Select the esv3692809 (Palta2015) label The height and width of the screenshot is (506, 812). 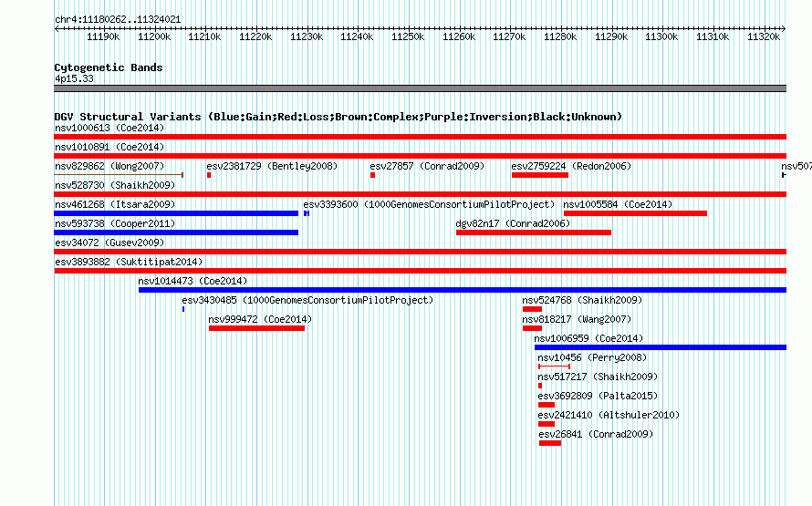598,396
